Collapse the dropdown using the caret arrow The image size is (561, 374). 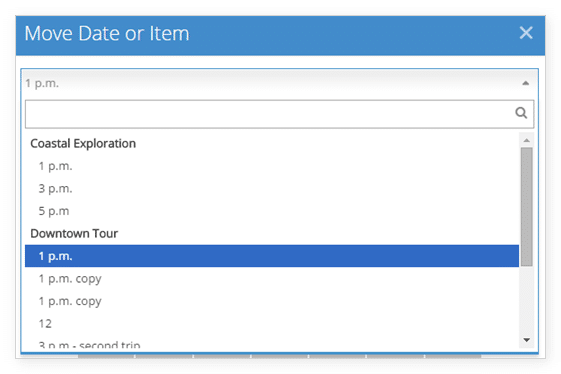[x=525, y=83]
